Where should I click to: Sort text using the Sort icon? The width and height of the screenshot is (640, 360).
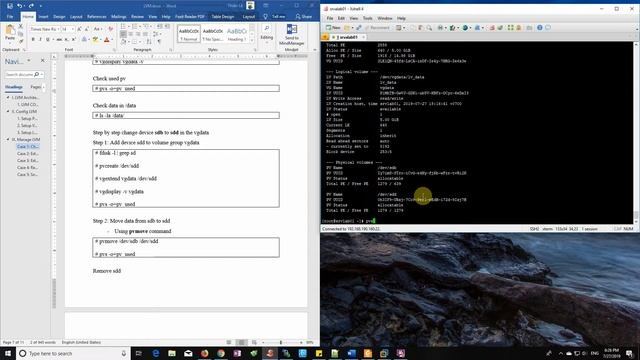(x=149, y=41)
